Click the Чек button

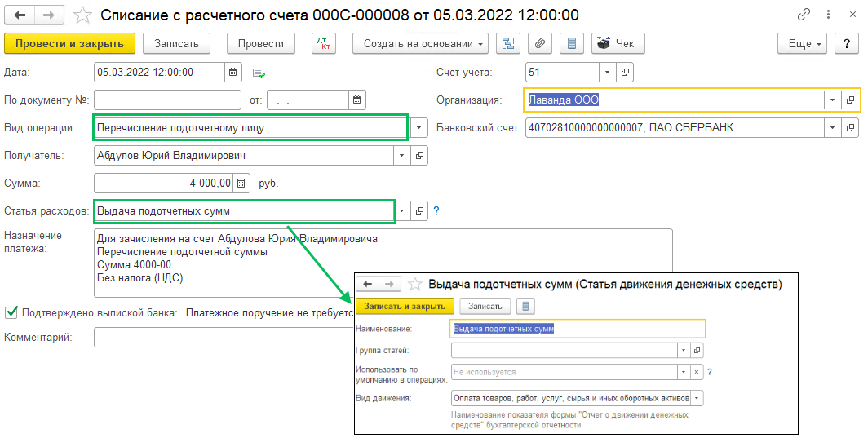point(618,44)
